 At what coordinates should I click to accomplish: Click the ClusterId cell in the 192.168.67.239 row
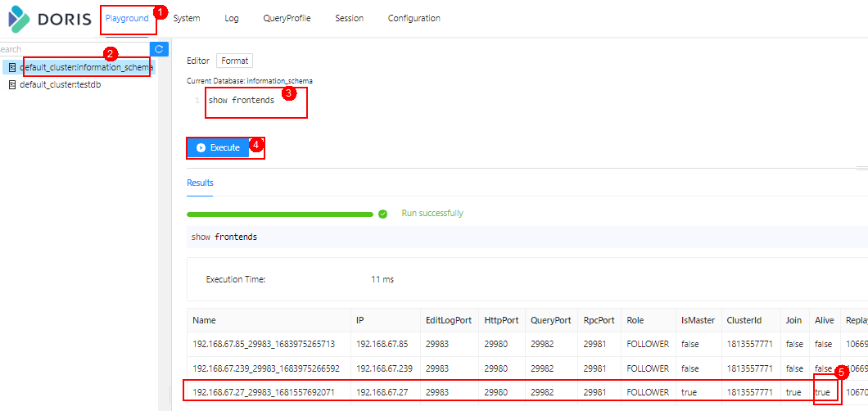[x=750, y=368]
